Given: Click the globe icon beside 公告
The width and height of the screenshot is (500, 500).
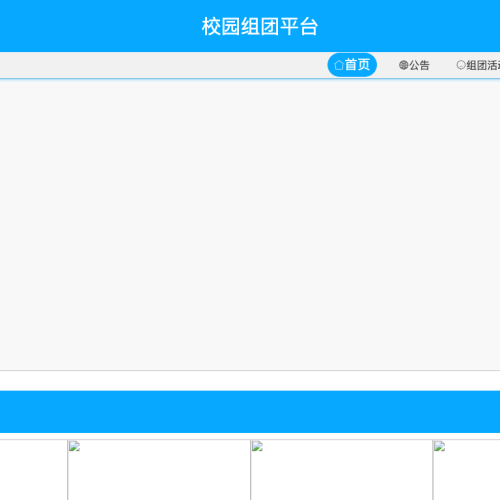Looking at the screenshot, I should [x=403, y=65].
